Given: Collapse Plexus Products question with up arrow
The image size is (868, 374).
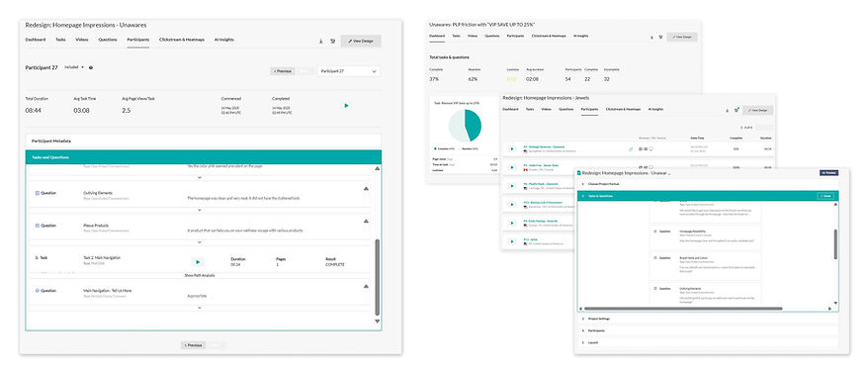Looking at the screenshot, I should [366, 221].
